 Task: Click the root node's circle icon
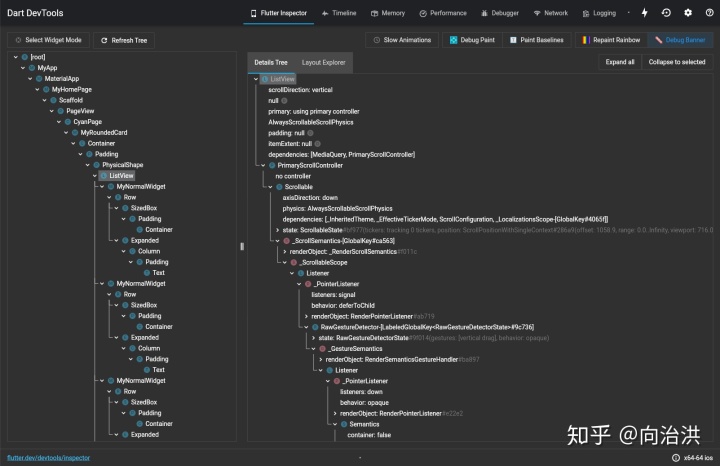(x=25, y=57)
